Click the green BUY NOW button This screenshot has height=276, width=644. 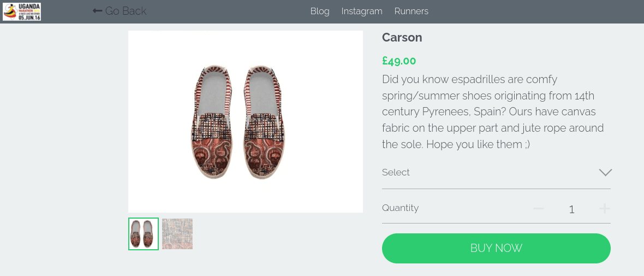coord(496,248)
